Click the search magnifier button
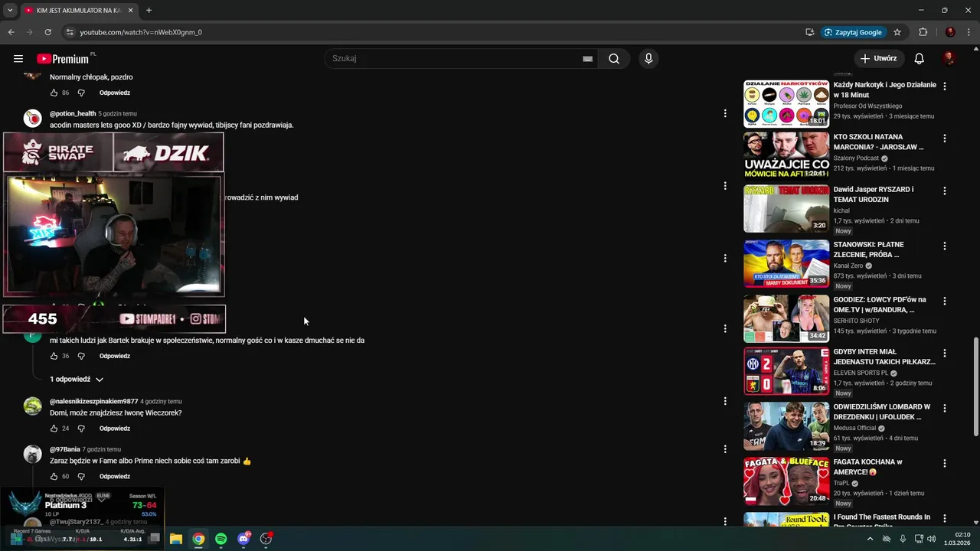This screenshot has height=551, width=980. [614, 59]
